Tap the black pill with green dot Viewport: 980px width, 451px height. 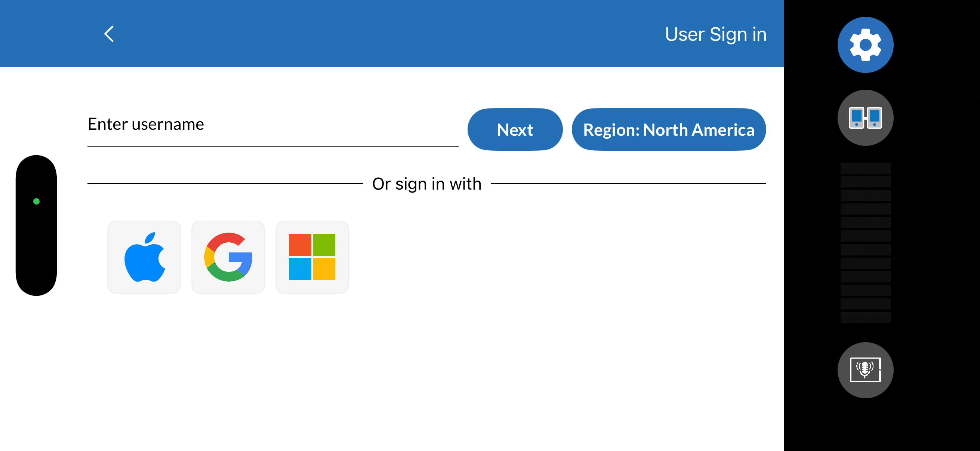(x=36, y=225)
